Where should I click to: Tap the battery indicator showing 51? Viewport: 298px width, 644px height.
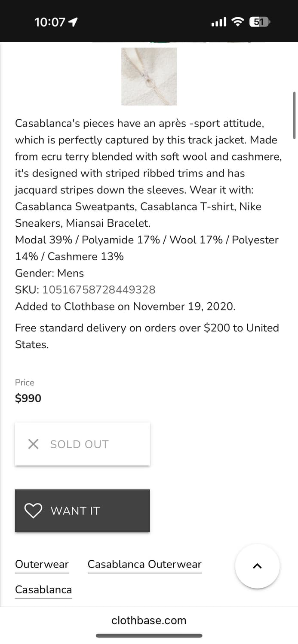(x=259, y=22)
